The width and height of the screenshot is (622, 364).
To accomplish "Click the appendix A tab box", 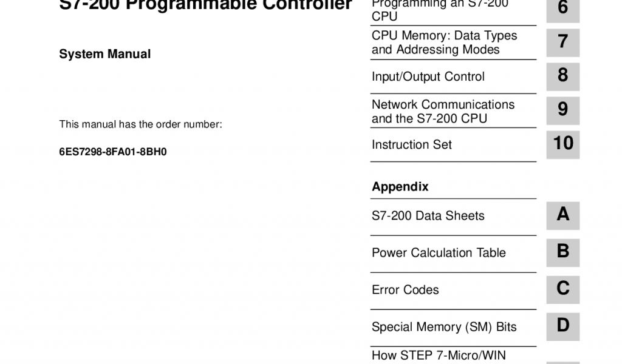I will pos(562,215).
